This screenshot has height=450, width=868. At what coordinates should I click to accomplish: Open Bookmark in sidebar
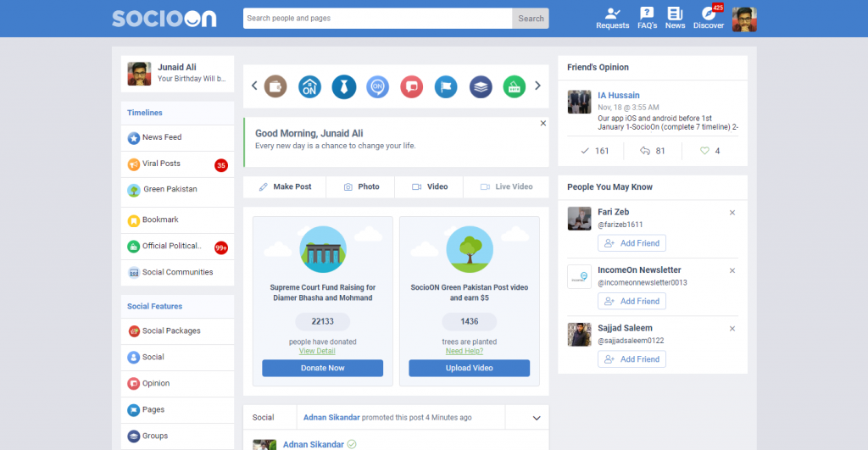177,220
